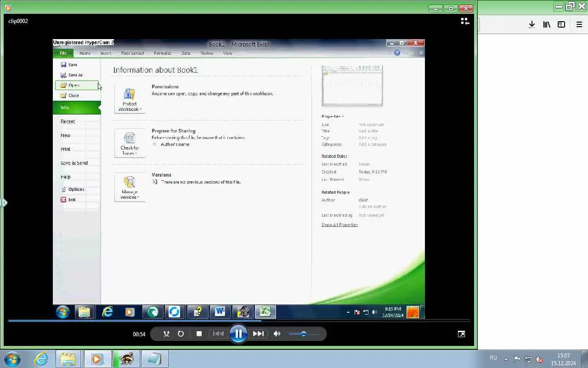The image size is (588, 368).
Task: Click the Show All Properties link
Action: tap(339, 225)
